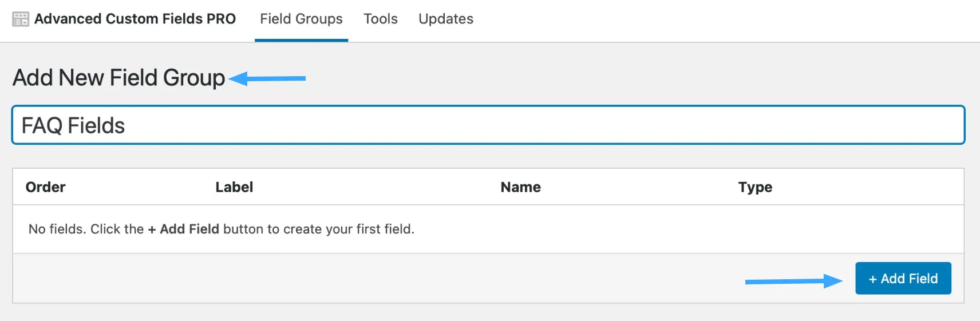
Task: Click the Advanced Custom Fields logo icon
Action: click(x=21, y=19)
